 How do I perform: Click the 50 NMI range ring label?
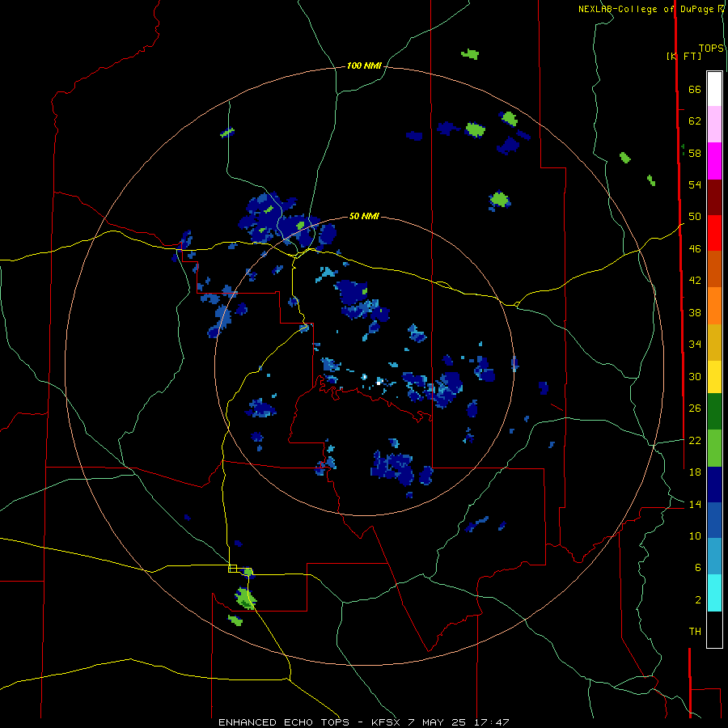364,216
